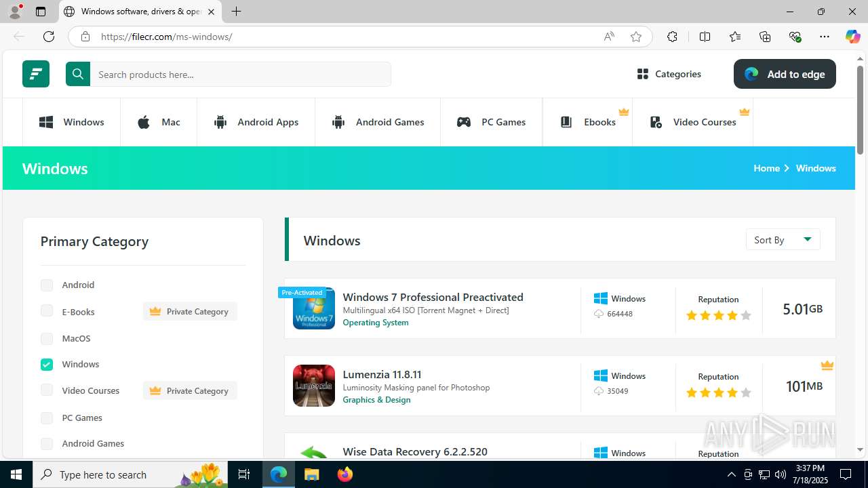Open Favorites list icon in toolbar

click(735, 37)
